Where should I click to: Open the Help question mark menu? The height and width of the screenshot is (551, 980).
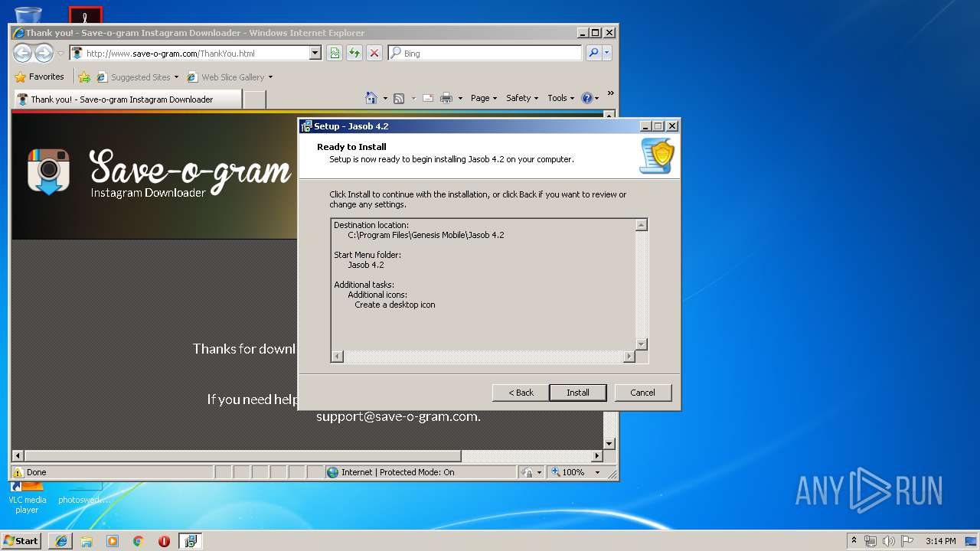[x=590, y=98]
